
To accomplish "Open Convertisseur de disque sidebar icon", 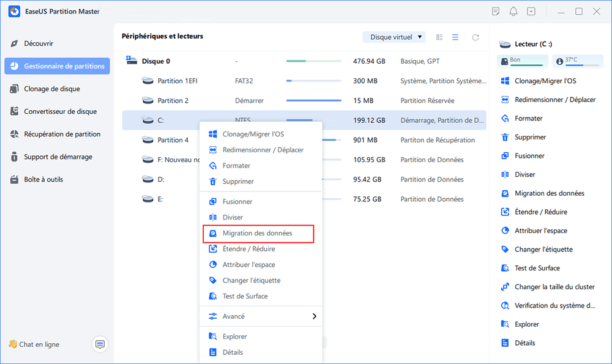I will 14,111.
